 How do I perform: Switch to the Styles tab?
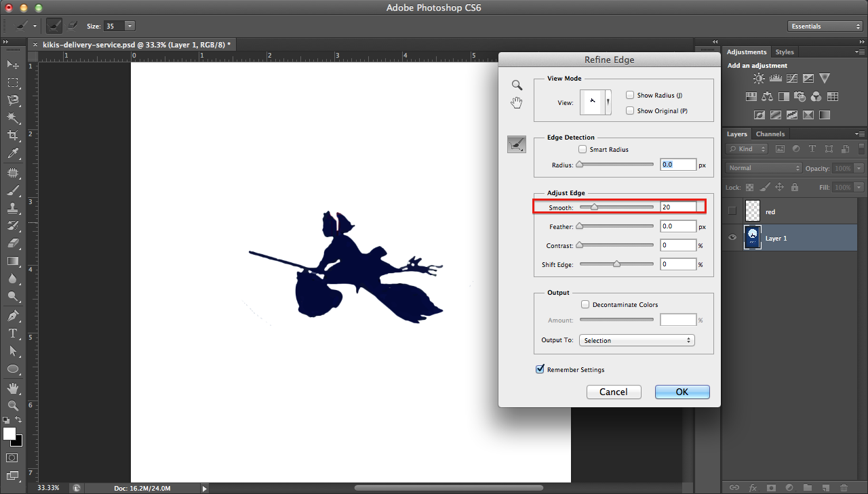[785, 52]
